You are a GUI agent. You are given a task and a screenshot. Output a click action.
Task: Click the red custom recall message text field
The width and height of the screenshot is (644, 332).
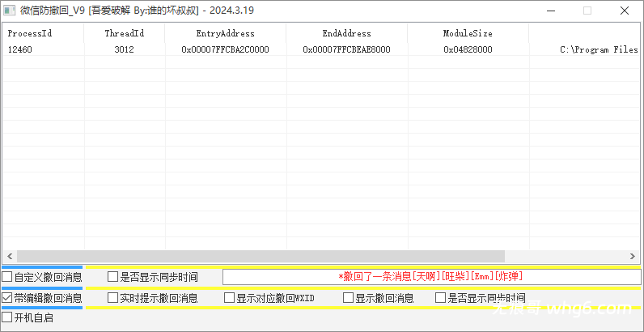[431, 276]
